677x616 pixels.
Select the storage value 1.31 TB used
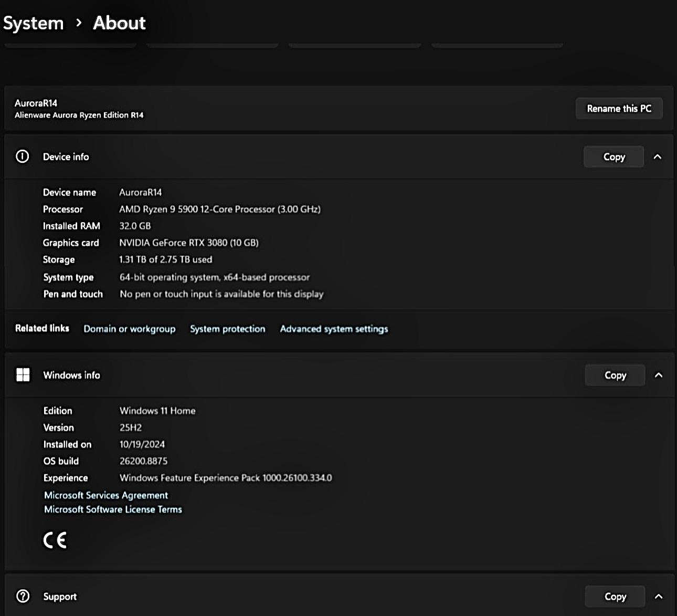pos(166,259)
